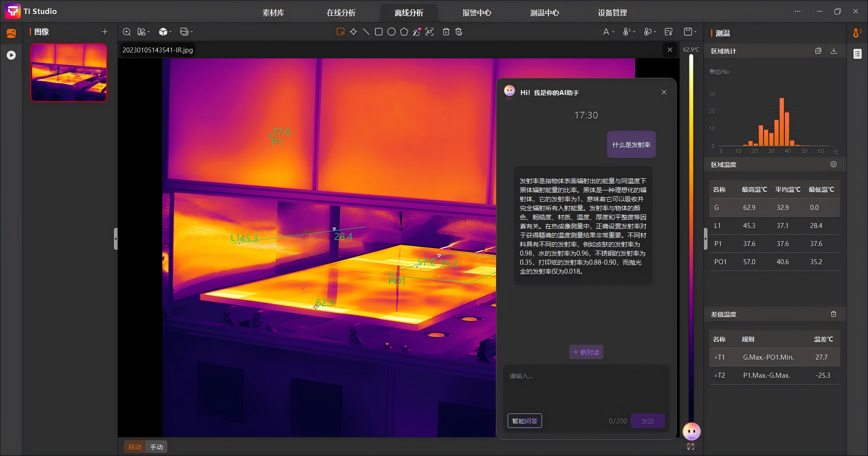Screen dimensions: 868x456
Task: Select the point measurement tool
Action: coord(354,32)
